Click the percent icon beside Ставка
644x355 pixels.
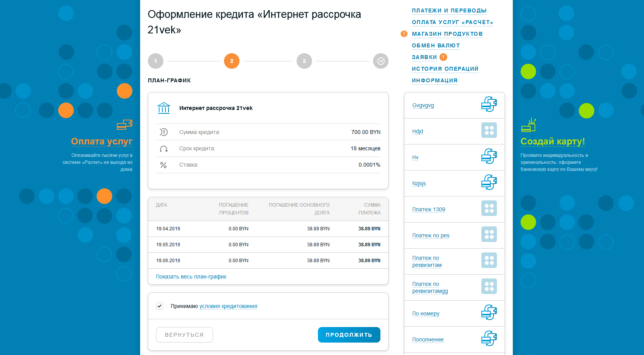tap(163, 165)
